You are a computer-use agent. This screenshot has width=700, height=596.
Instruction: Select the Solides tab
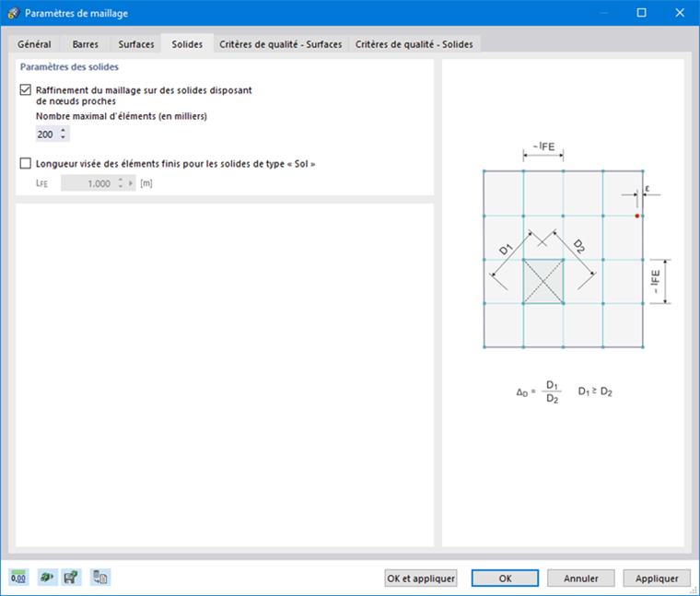point(187,43)
